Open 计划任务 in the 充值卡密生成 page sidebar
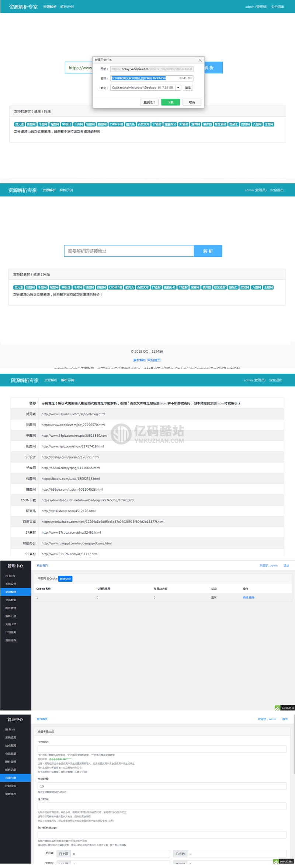The image size is (295, 868). [x=11, y=786]
